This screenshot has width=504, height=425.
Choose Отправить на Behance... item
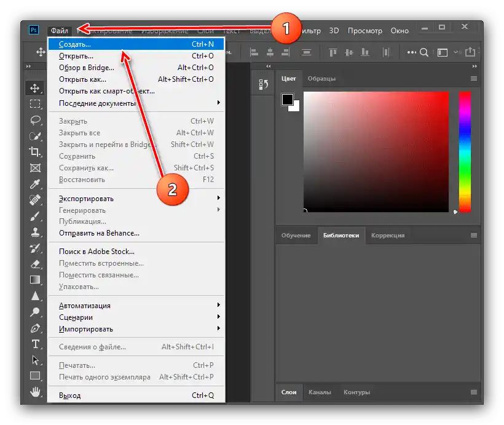click(x=135, y=233)
